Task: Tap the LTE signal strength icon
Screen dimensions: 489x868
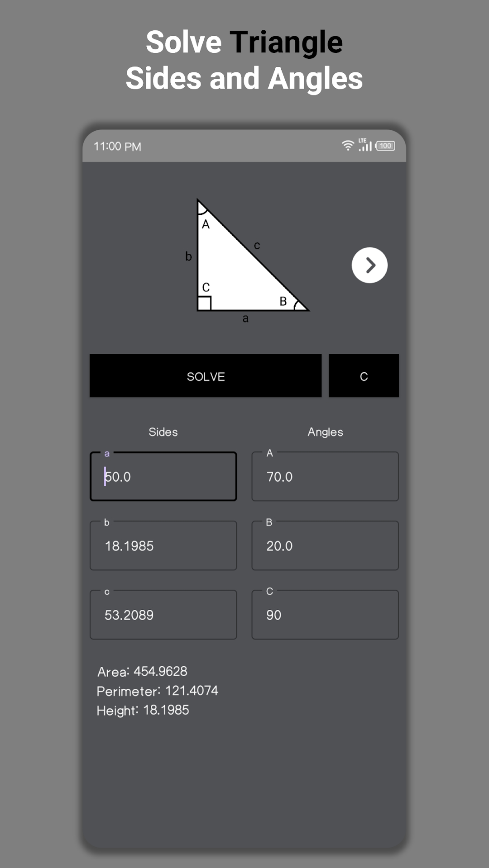Action: tap(365, 145)
